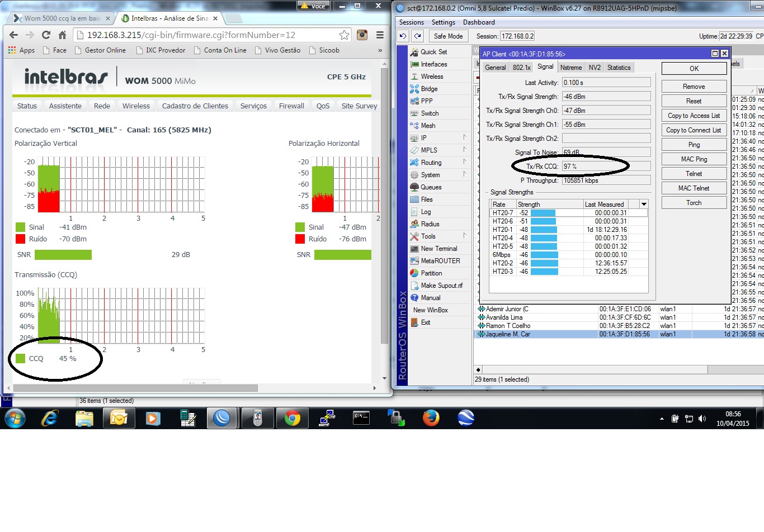Open Wireless tab on Intelbras page
Screen dimensions: 764x532
click(x=136, y=106)
